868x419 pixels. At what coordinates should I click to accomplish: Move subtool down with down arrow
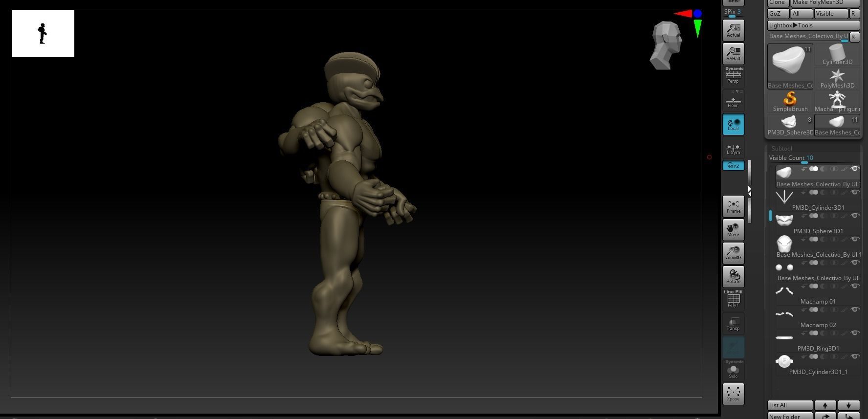[x=848, y=405]
